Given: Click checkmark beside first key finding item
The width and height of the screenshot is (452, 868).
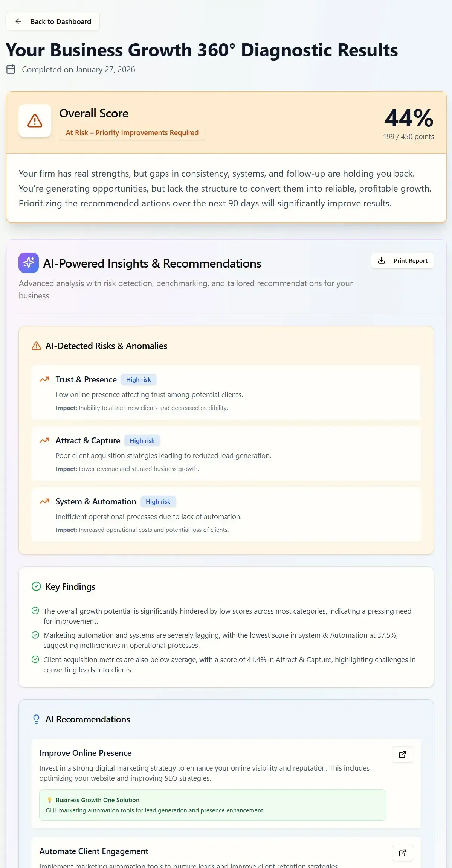Looking at the screenshot, I should [x=36, y=611].
